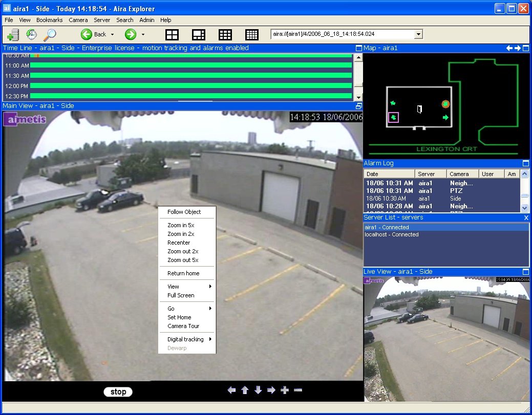This screenshot has height=415, width=532.
Task: Pan camera left with the left arrow control
Action: [x=232, y=390]
